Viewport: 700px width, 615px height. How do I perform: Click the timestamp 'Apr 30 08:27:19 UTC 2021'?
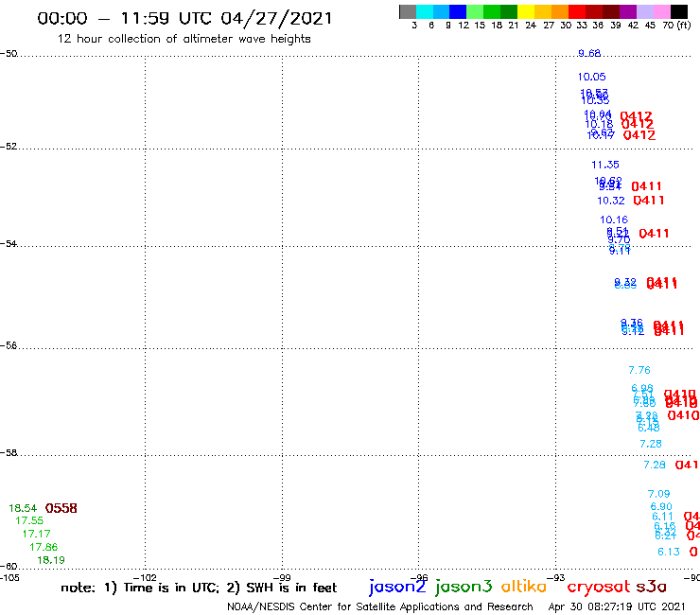point(617,606)
